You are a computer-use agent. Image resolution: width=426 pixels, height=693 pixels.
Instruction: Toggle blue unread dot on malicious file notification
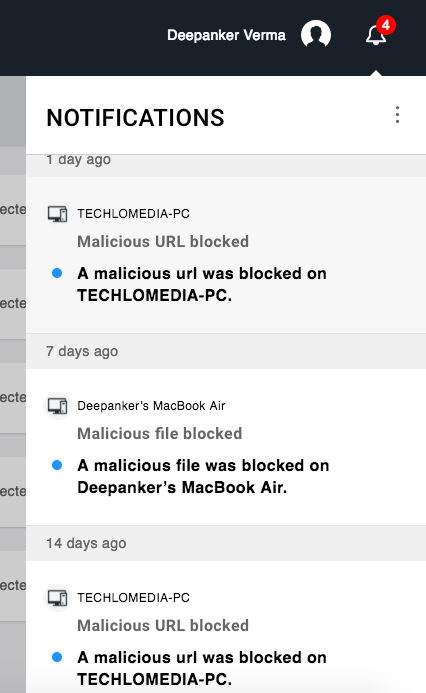tap(57, 465)
